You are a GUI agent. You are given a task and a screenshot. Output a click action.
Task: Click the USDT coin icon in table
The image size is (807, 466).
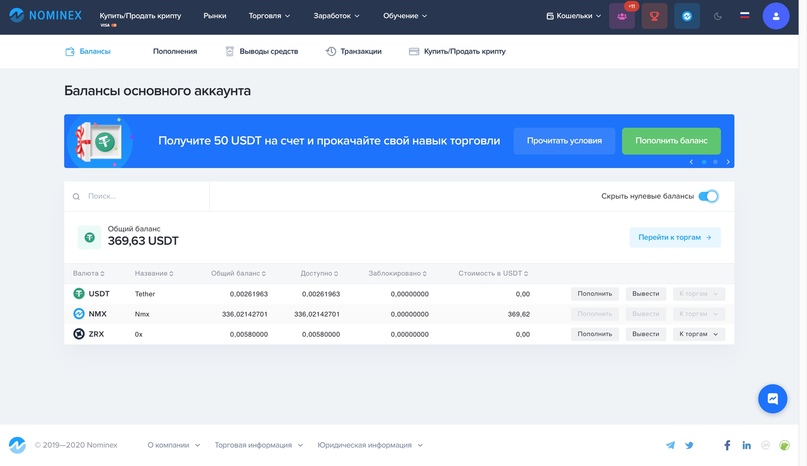(79, 294)
